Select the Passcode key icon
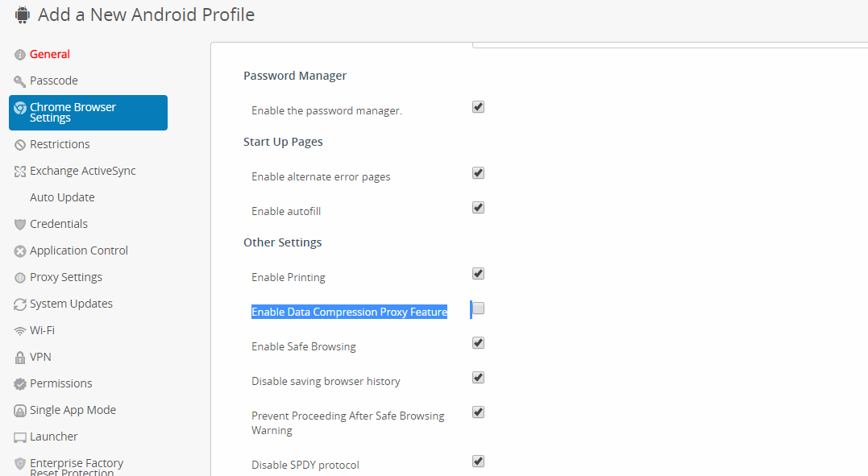The height and width of the screenshot is (476, 868). pyautogui.click(x=19, y=81)
